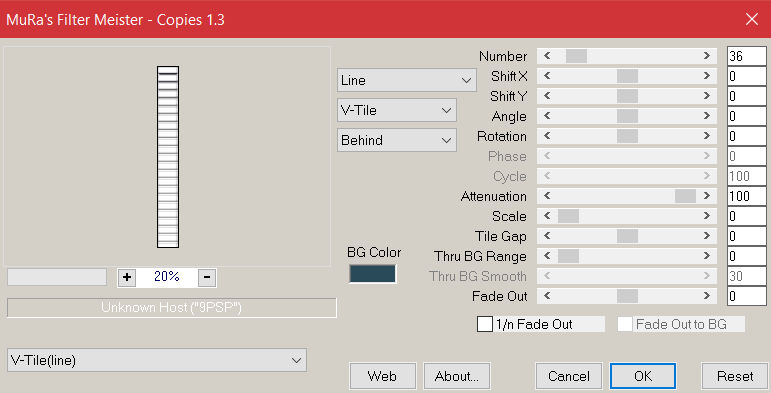Viewport: 771px width, 393px height.
Task: Open the Line mode dropdown
Action: click(x=407, y=80)
